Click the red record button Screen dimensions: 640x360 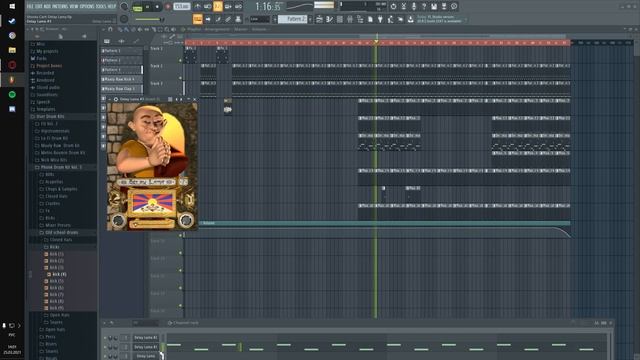pyautogui.click(x=167, y=7)
